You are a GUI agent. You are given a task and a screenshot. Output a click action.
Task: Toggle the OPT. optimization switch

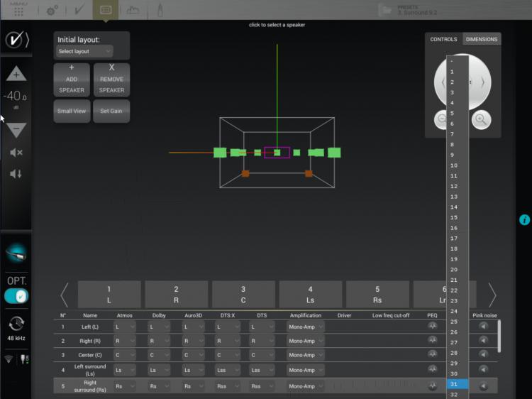click(16, 295)
